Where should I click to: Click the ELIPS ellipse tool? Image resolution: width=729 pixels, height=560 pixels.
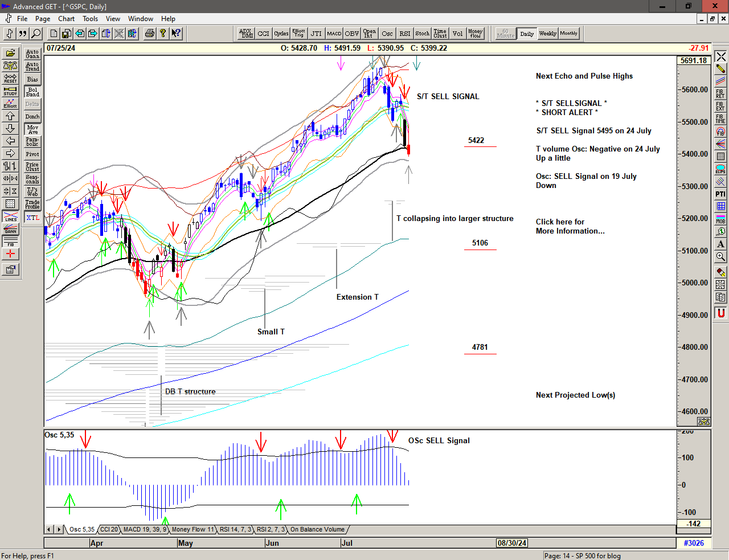tap(720, 169)
